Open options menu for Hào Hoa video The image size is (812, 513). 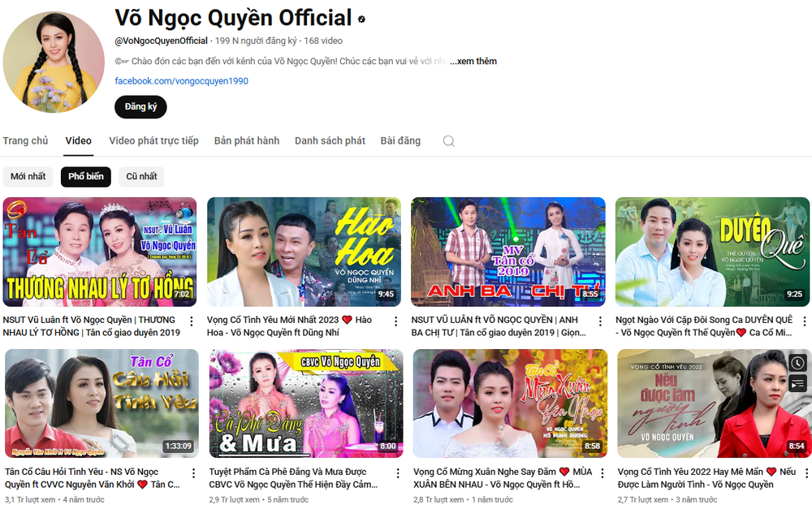(395, 321)
